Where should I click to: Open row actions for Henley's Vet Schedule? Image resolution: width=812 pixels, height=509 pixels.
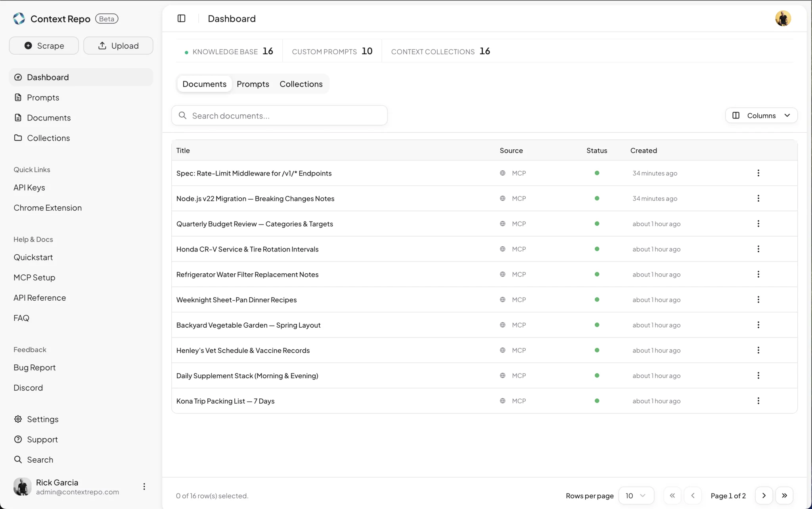coord(758,351)
